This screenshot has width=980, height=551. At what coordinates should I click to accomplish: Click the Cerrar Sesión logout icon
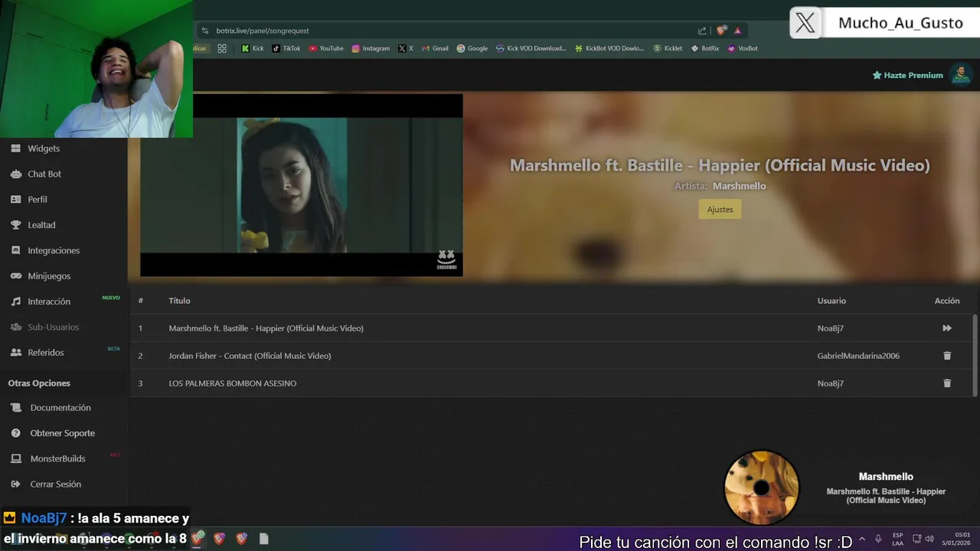[15, 484]
